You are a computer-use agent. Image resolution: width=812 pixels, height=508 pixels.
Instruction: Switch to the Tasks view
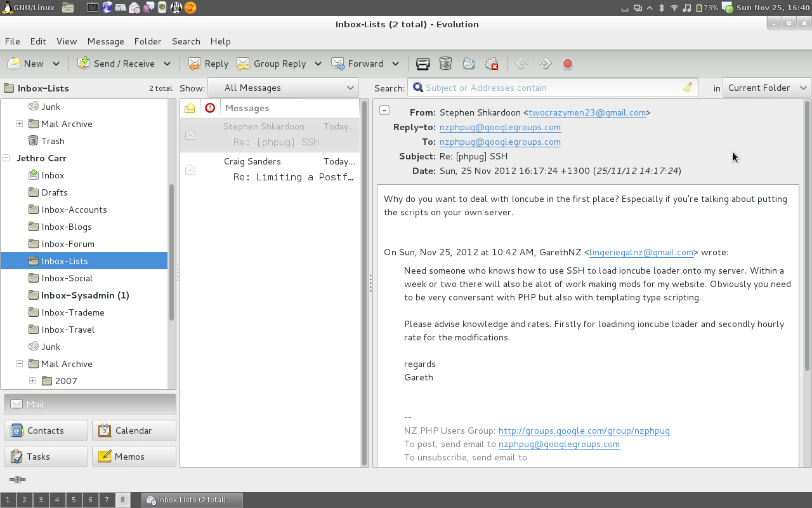pos(46,457)
